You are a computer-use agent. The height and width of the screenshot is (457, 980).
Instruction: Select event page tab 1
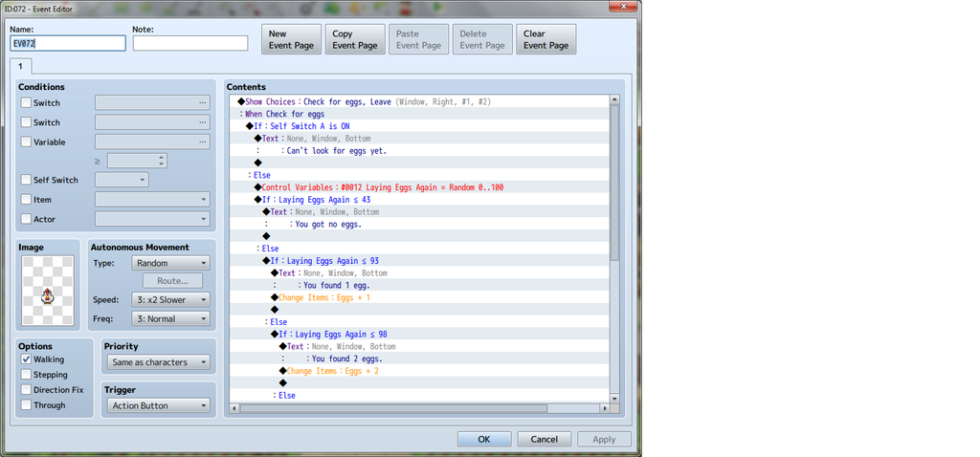click(22, 67)
